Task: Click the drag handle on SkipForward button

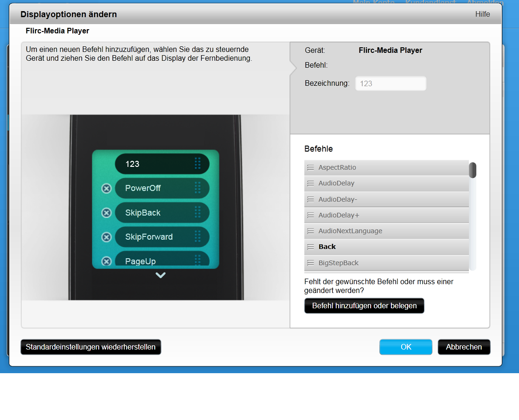Action: point(198,236)
